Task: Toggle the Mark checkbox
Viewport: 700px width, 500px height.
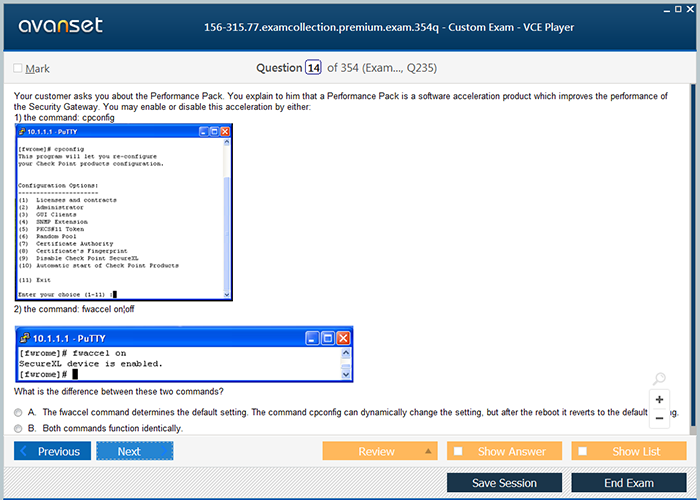Action: point(18,69)
